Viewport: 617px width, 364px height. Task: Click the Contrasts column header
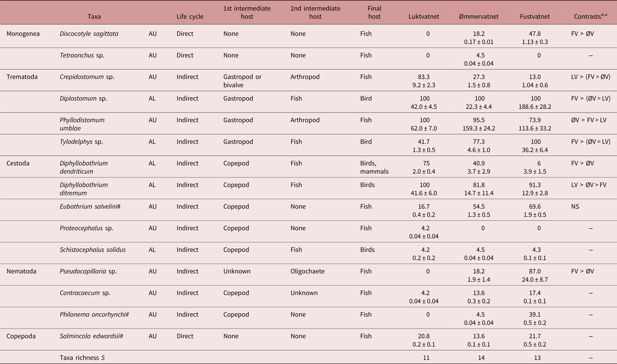tap(590, 16)
